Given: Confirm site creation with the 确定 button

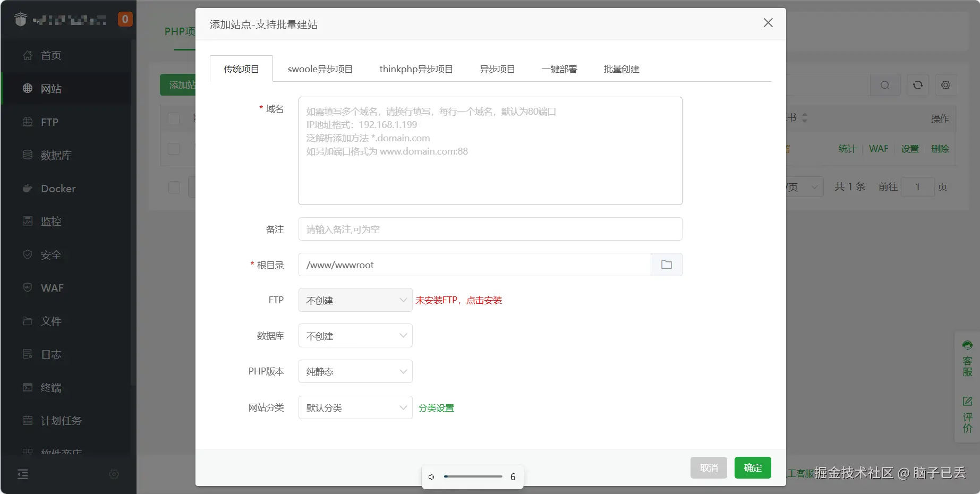Looking at the screenshot, I should (752, 467).
